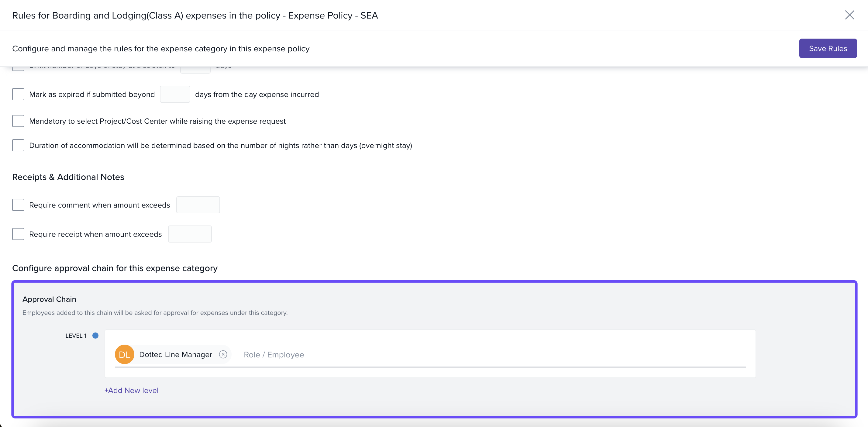Click the Save Rules button

[828, 49]
